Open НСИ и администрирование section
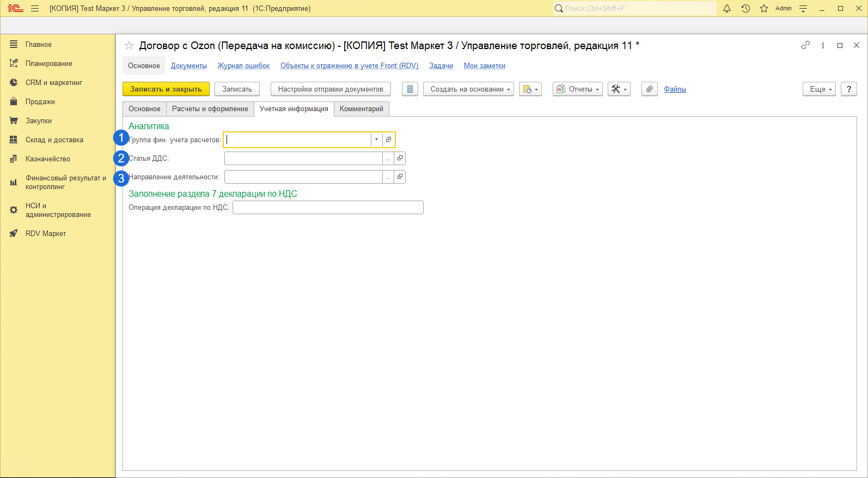The image size is (868, 478). [58, 210]
